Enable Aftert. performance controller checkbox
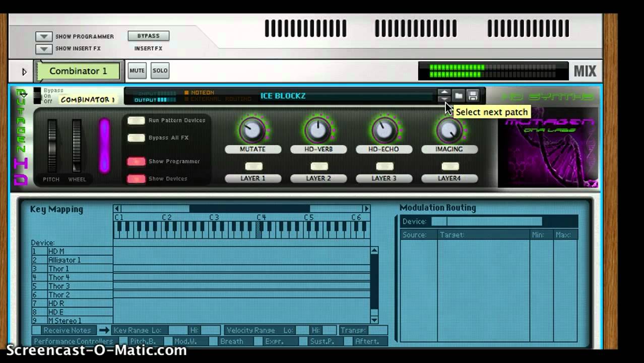This screenshot has width=644, height=363. tap(348, 341)
